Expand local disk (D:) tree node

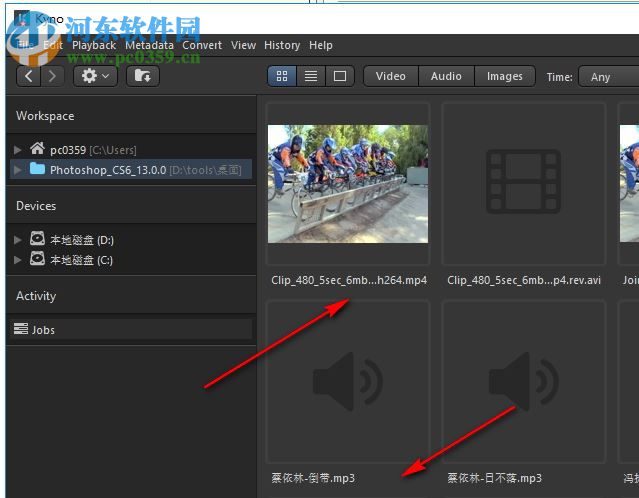coord(18,240)
